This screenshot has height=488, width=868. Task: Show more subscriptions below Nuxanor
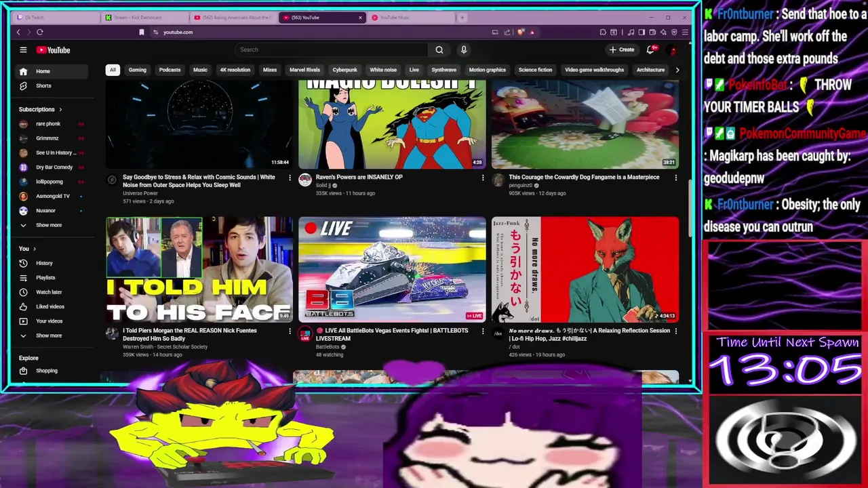(x=53, y=225)
